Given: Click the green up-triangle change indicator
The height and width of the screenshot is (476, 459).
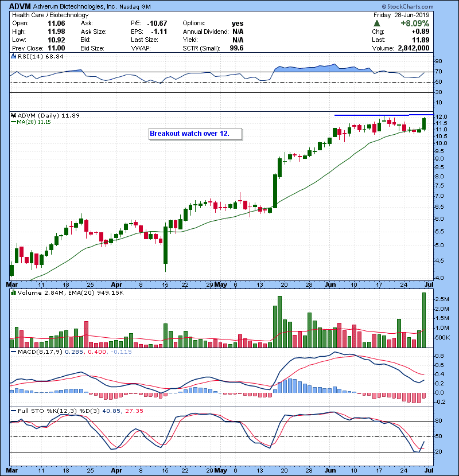Looking at the screenshot, I should pos(377,24).
